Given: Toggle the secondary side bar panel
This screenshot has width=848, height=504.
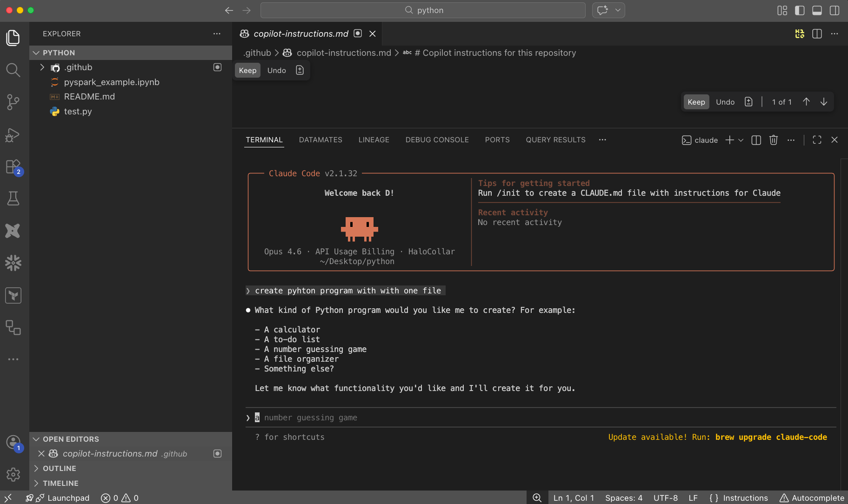Looking at the screenshot, I should click(x=835, y=10).
